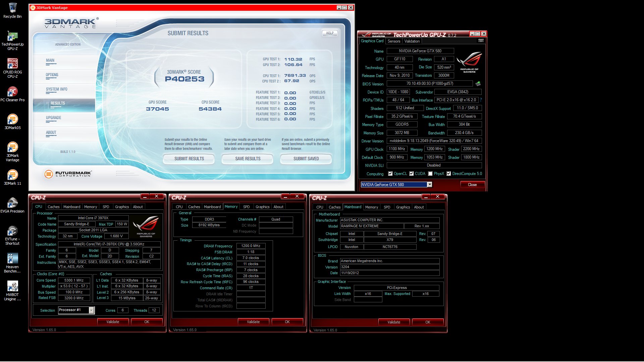644x362 pixels.
Task: Open SYSTEM INFO in the 3DMark Vantage sidebar
Action: click(x=57, y=89)
